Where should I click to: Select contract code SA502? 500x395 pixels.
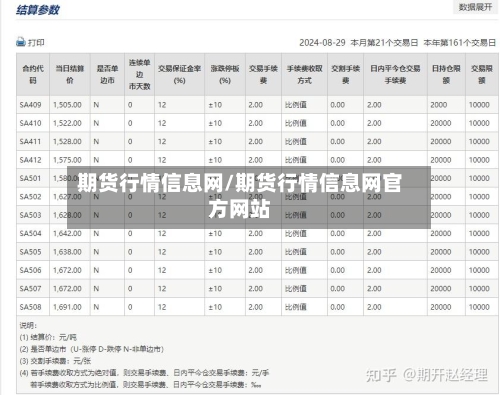pos(30,197)
